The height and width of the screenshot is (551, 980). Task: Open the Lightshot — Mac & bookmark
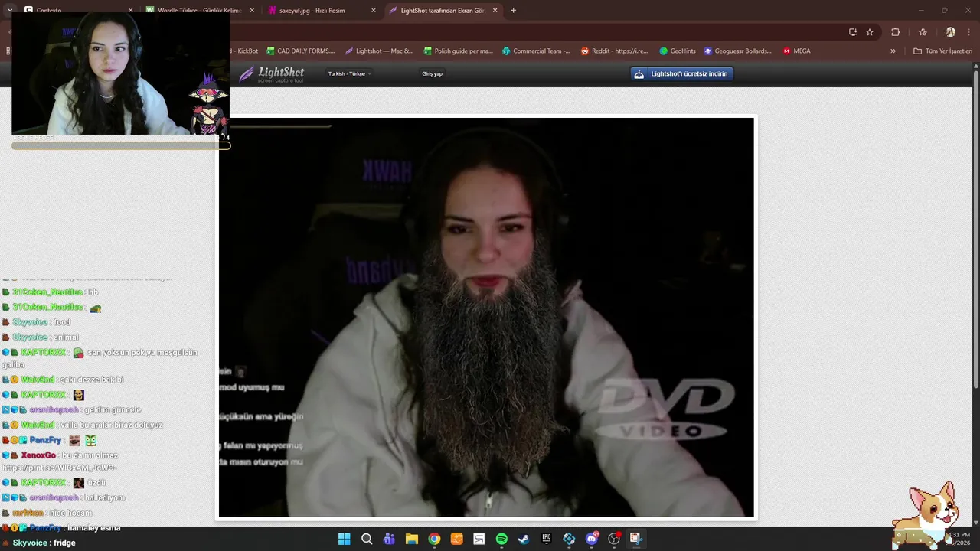click(x=379, y=51)
